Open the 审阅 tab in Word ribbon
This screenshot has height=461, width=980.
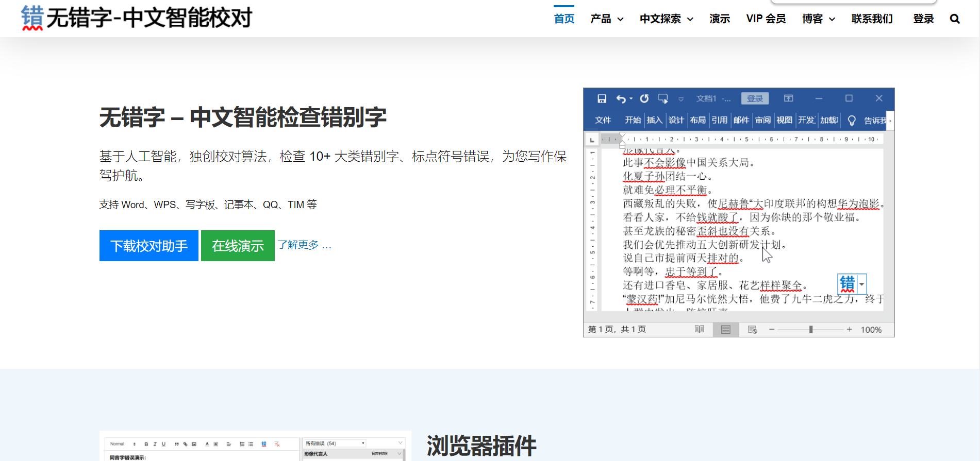pos(762,121)
